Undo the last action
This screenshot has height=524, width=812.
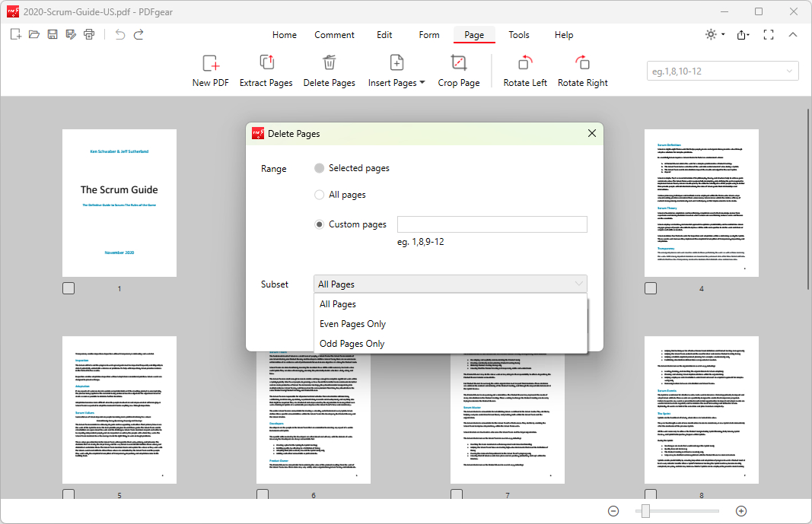118,34
